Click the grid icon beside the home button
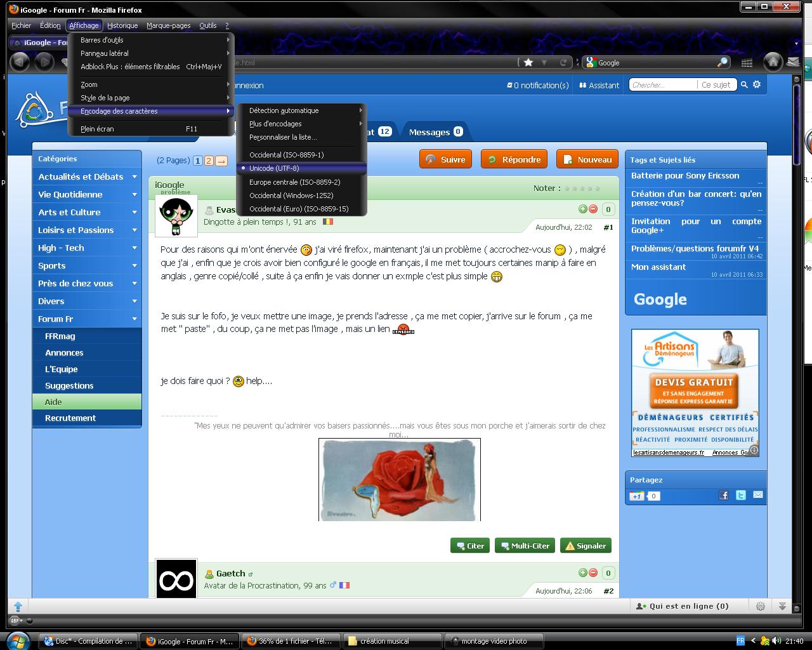 point(747,62)
